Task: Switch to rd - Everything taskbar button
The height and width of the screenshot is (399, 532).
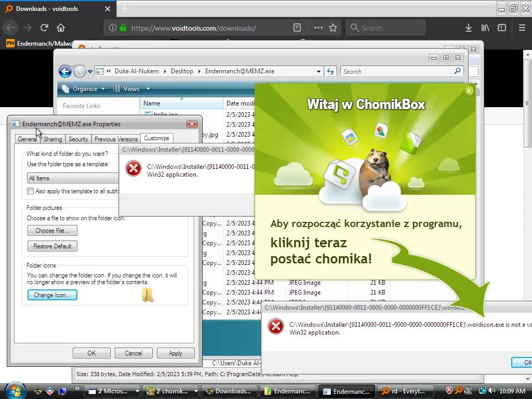Action: tap(404, 391)
